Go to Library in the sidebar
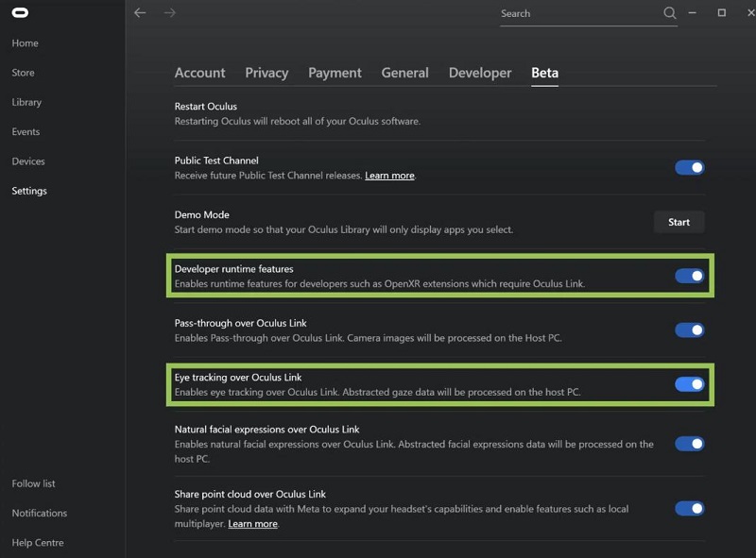756x558 pixels. point(26,102)
